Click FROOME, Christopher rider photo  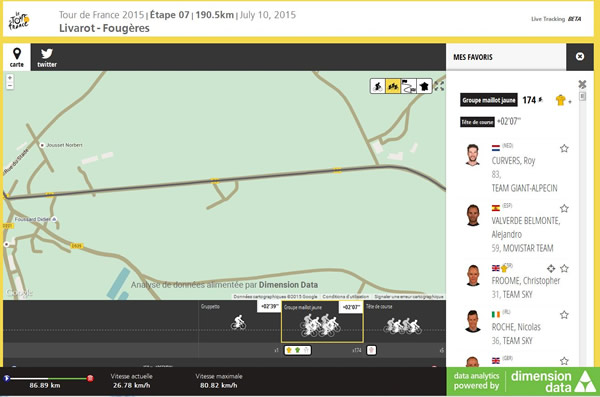pos(473,275)
